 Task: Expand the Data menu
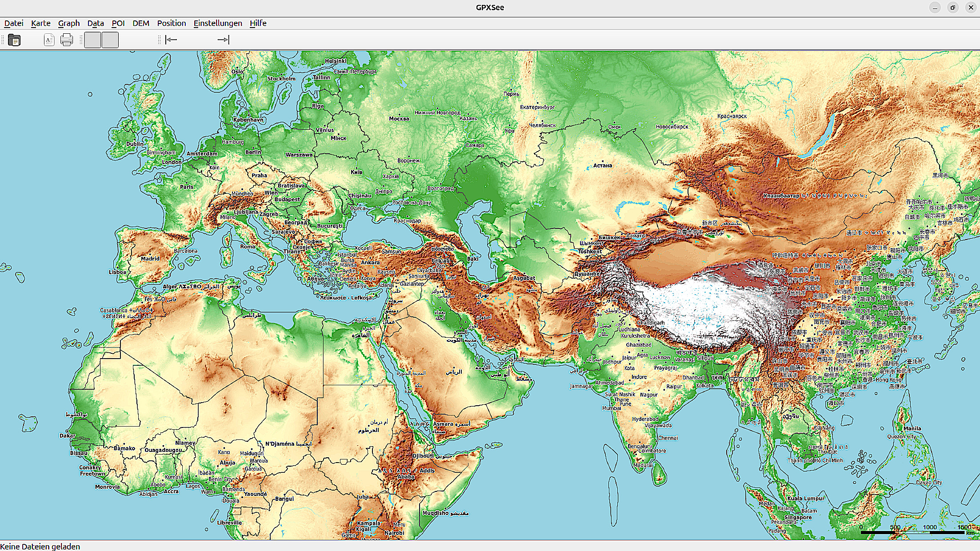pos(95,23)
